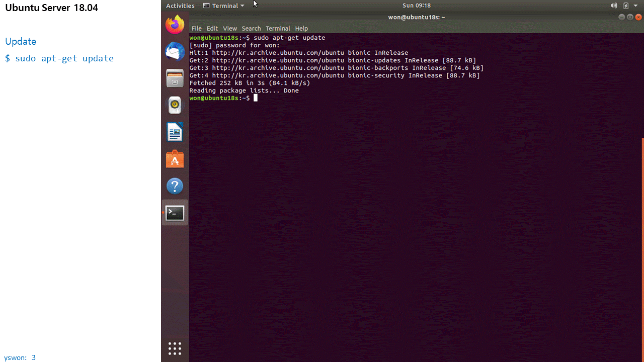Open Firefox from the dock
The image size is (644, 362).
click(x=175, y=24)
